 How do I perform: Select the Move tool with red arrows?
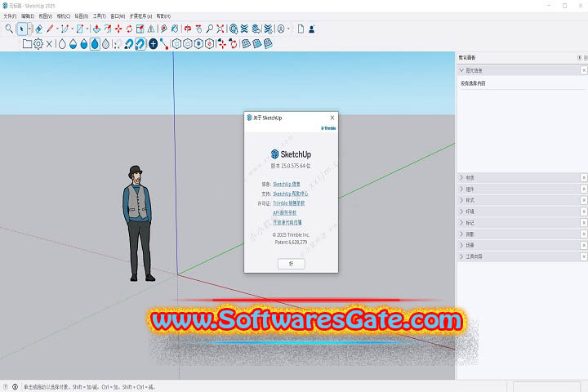(x=118, y=29)
